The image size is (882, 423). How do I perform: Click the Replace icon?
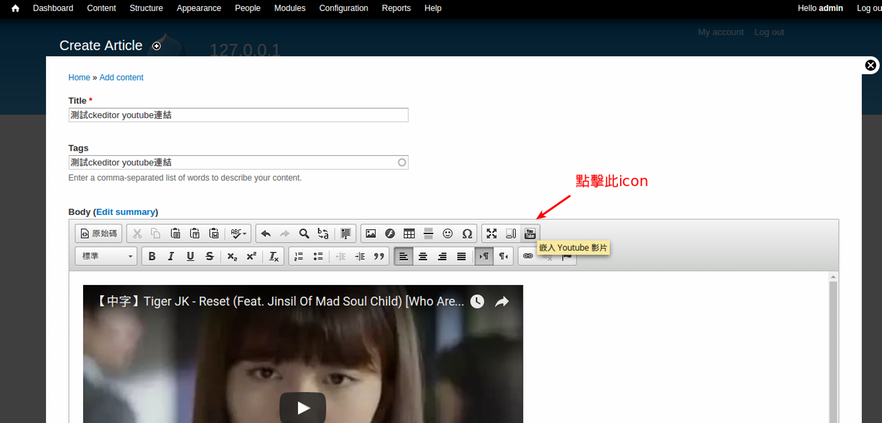tap(323, 233)
